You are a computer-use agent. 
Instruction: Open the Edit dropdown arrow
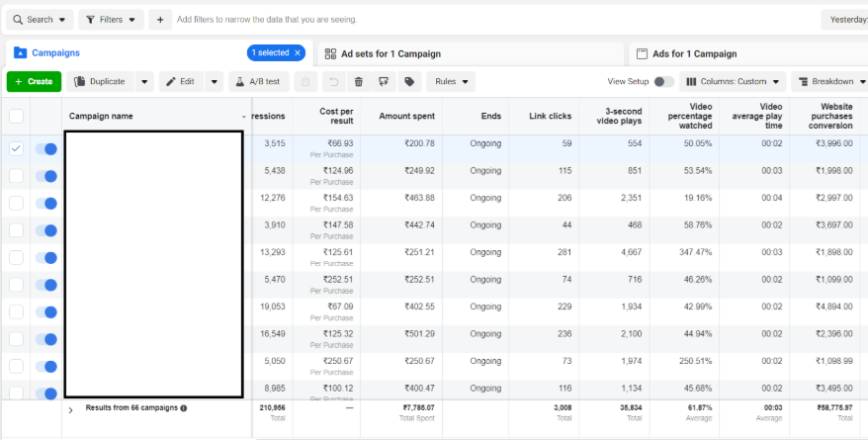(x=215, y=82)
